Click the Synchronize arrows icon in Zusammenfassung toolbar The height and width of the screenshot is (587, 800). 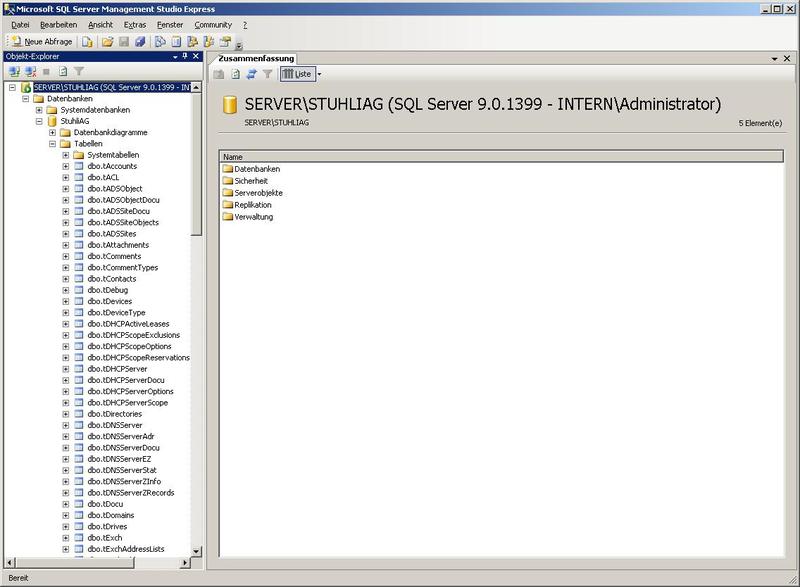(x=251, y=74)
